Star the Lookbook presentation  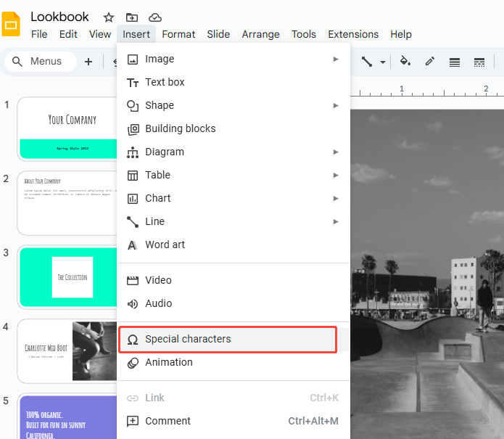click(x=109, y=17)
